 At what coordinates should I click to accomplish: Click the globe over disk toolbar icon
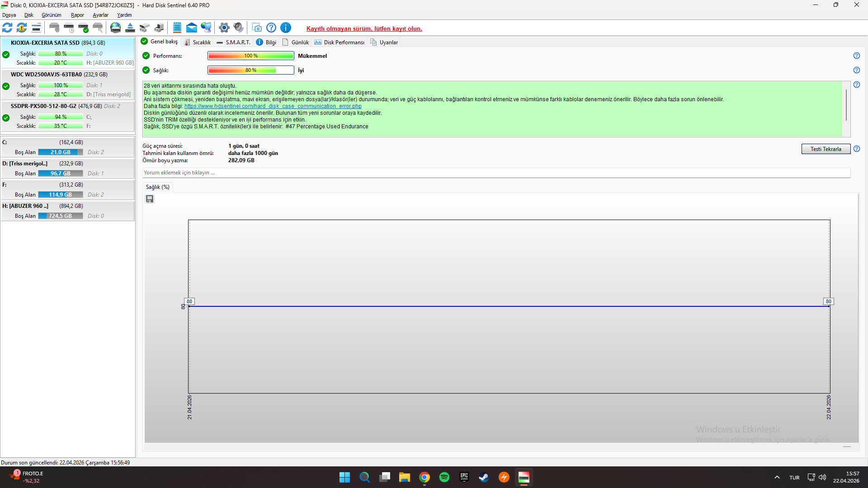[116, 28]
